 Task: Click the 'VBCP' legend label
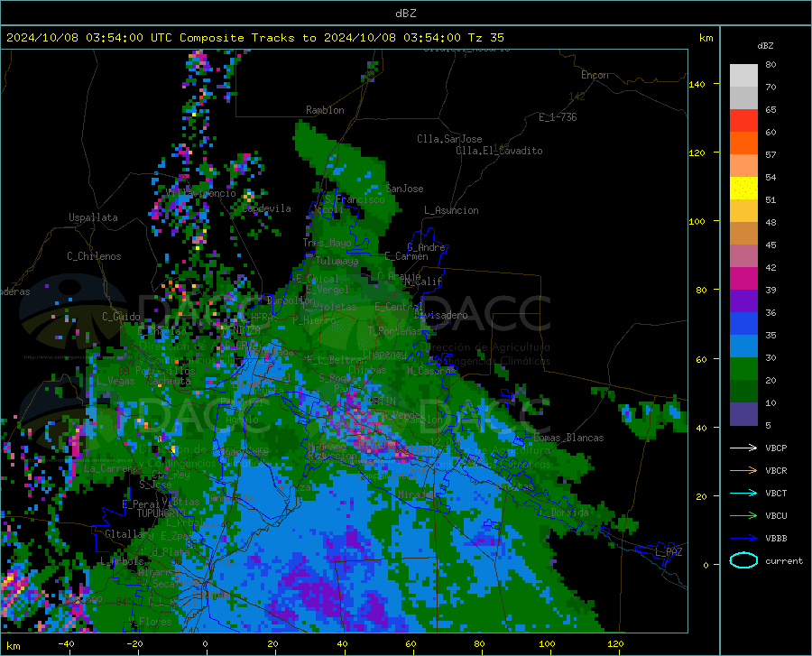click(x=776, y=448)
